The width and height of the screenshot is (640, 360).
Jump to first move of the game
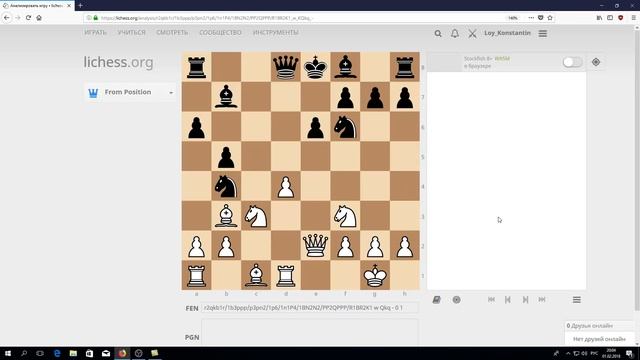(x=491, y=300)
